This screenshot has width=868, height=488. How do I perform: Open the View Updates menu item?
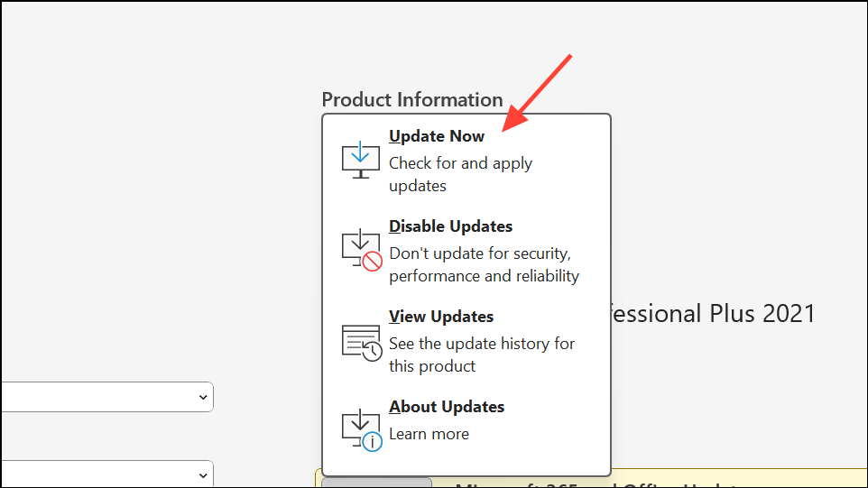click(x=441, y=317)
